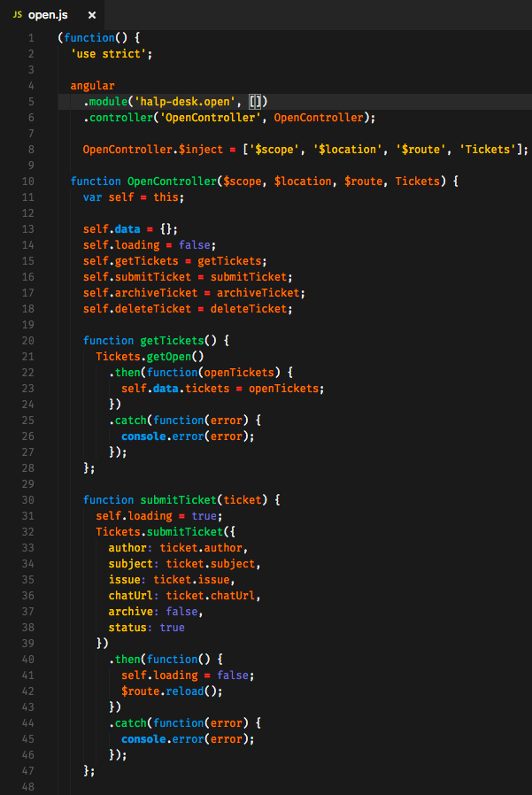Click archive: false on line 37

156,612
